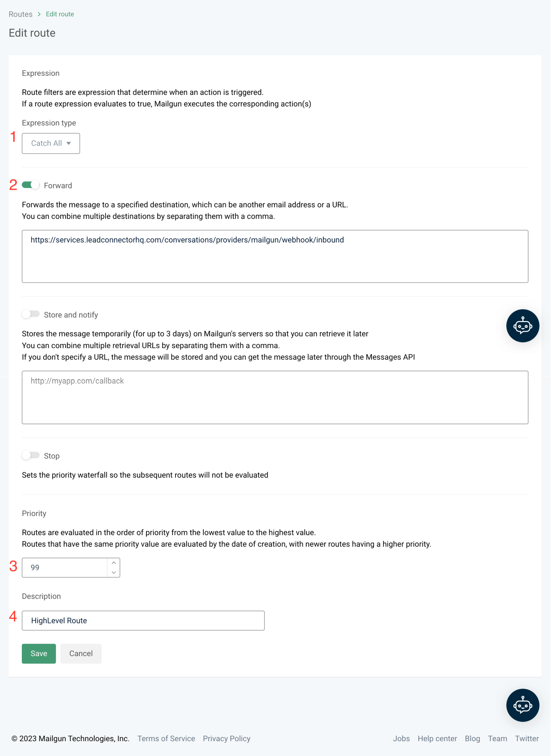Increase priority using the up stepper arrow
The image size is (551, 756).
click(x=114, y=563)
